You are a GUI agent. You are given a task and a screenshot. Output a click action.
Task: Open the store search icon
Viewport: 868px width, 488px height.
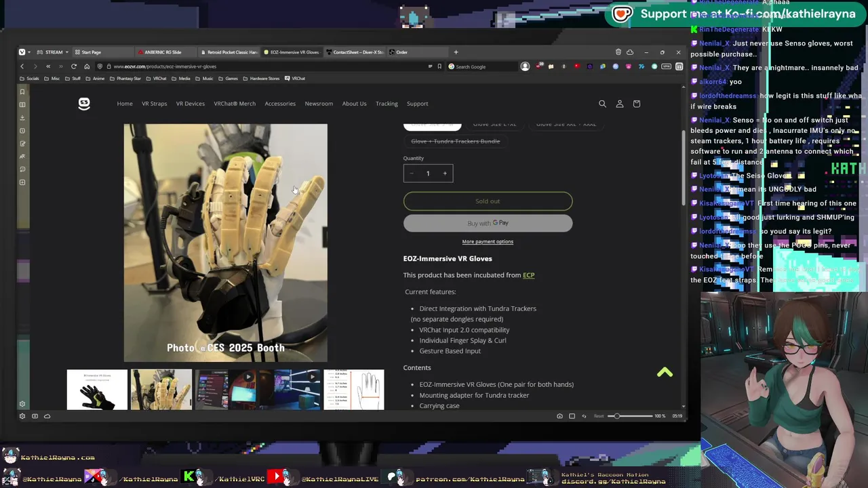[602, 104]
